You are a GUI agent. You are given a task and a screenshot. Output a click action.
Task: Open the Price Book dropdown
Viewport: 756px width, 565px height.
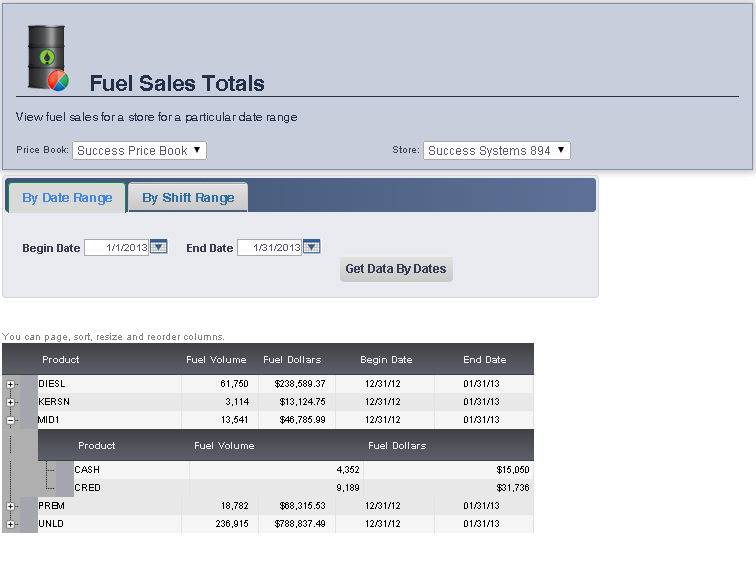point(140,151)
